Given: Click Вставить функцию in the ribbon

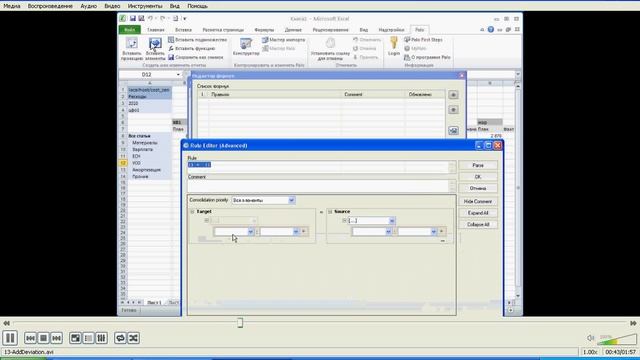Looking at the screenshot, I should point(192,48).
